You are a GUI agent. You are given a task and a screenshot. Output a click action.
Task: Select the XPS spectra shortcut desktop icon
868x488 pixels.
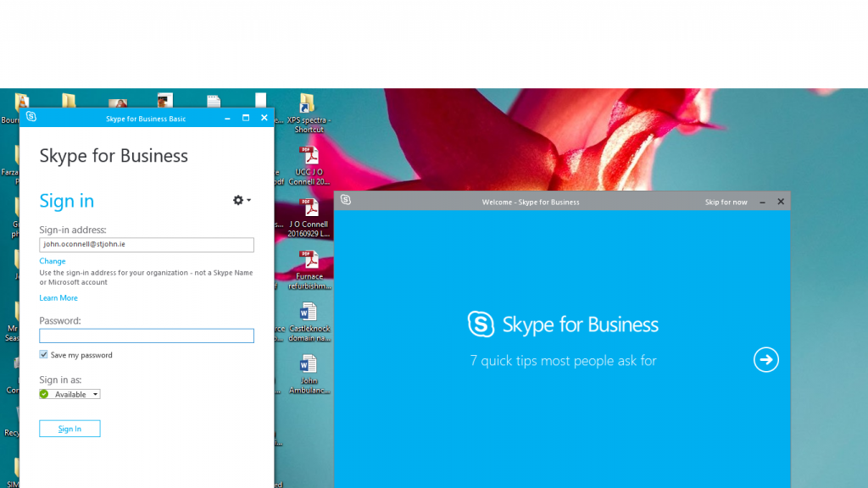309,114
